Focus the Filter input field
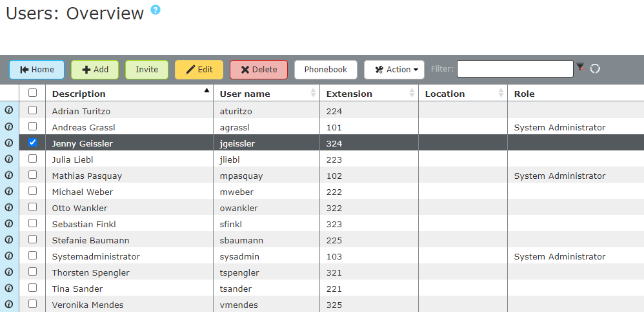The width and height of the screenshot is (644, 326). 515,68
